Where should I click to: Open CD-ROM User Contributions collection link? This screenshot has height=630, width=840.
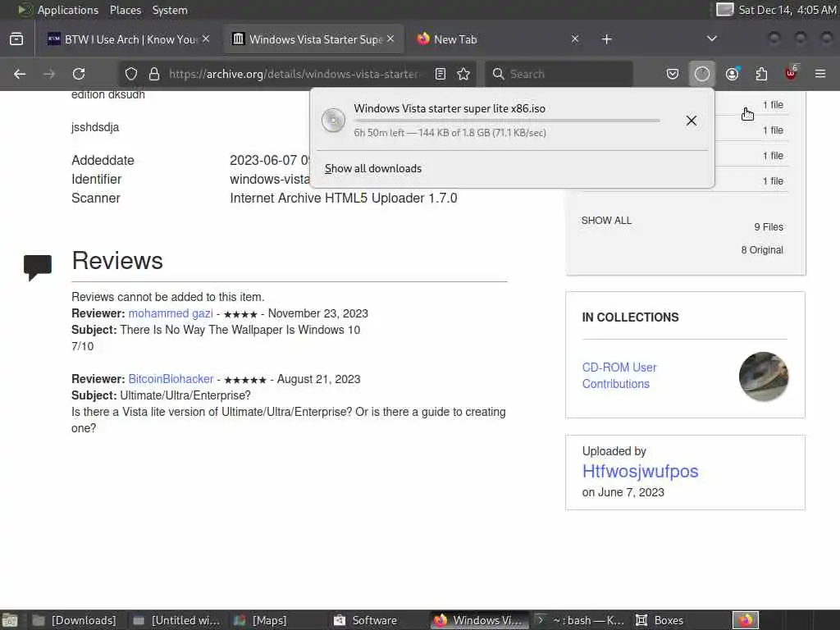point(619,376)
